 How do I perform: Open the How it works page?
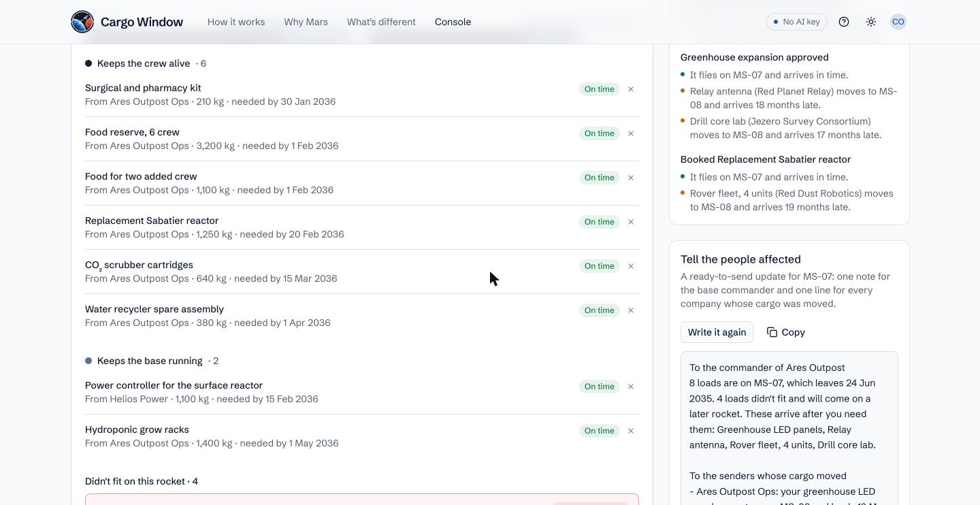point(236,22)
